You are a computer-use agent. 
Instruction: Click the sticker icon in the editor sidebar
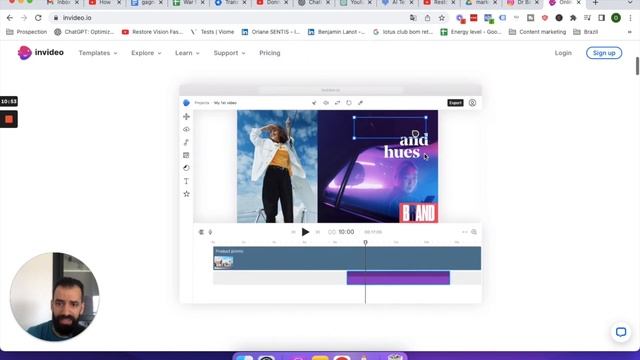(x=186, y=168)
